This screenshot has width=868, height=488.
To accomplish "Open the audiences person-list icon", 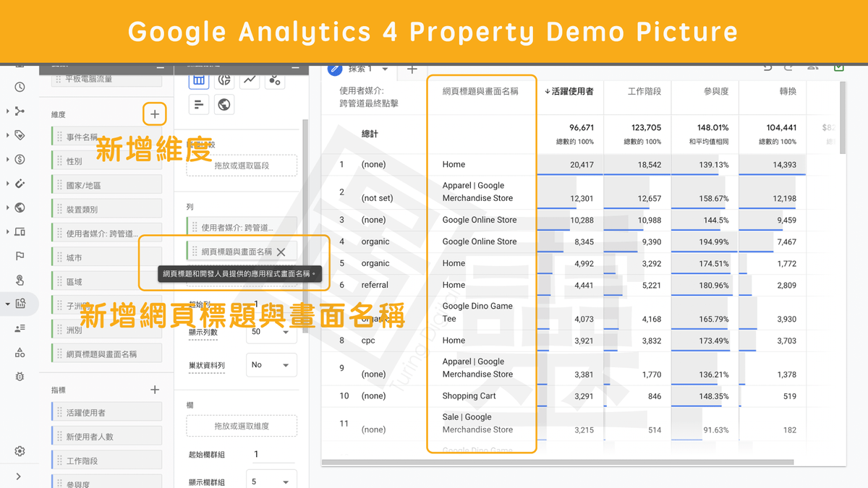I will pyautogui.click(x=20, y=328).
